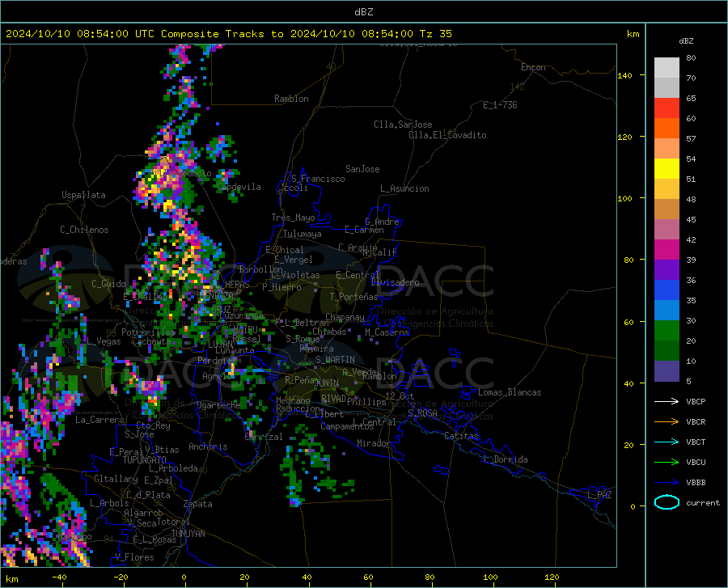Image resolution: width=728 pixels, height=588 pixels.
Task: Choose the dark orange swatch above label 57
Action: click(x=667, y=129)
